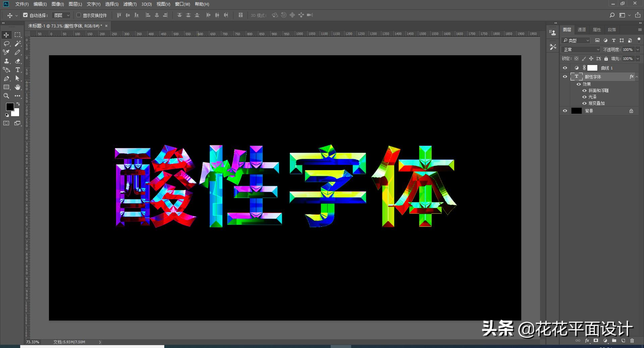This screenshot has width=644, height=348.
Task: Switch to the 通道 panel tab
Action: pos(582,29)
